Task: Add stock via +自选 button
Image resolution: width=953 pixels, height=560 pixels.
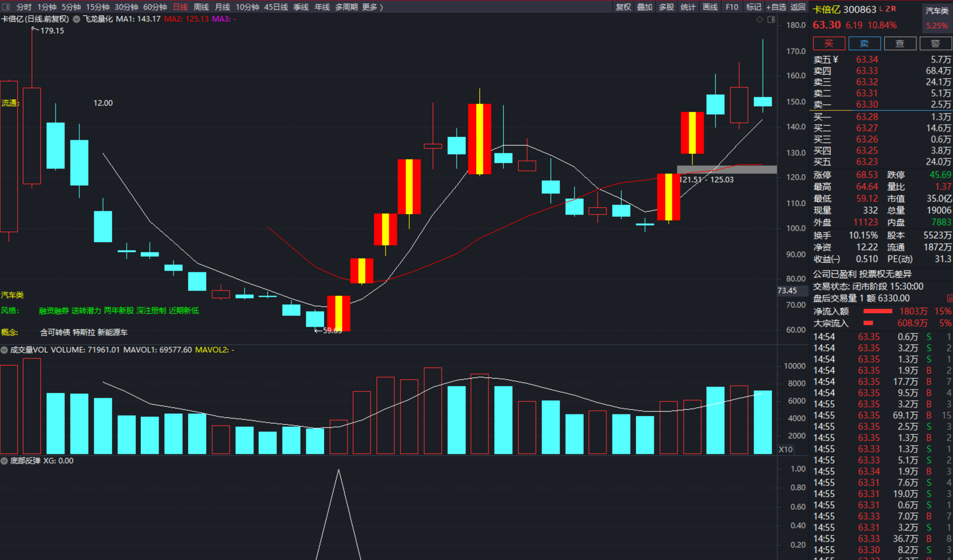Action: [776, 7]
